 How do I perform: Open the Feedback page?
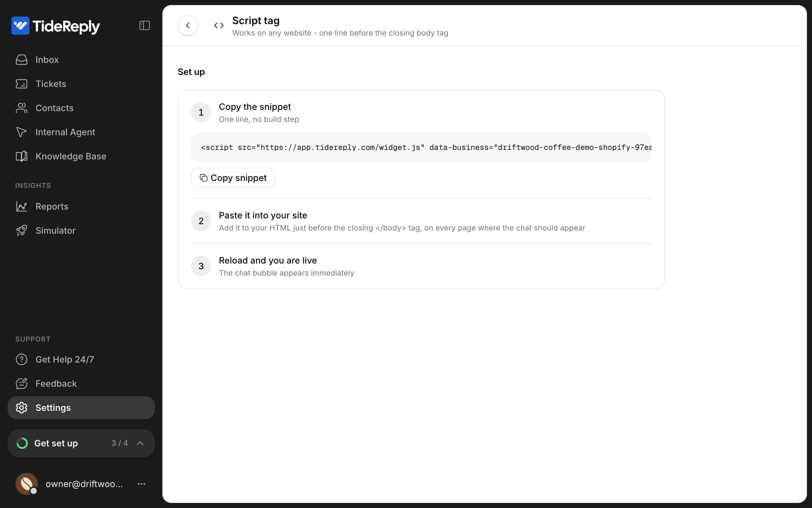81,384
